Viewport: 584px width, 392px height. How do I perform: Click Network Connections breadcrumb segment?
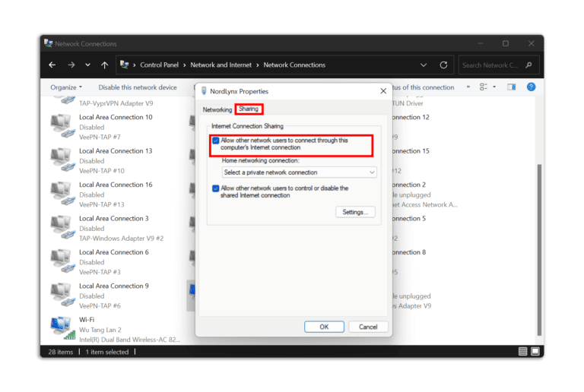click(x=294, y=65)
